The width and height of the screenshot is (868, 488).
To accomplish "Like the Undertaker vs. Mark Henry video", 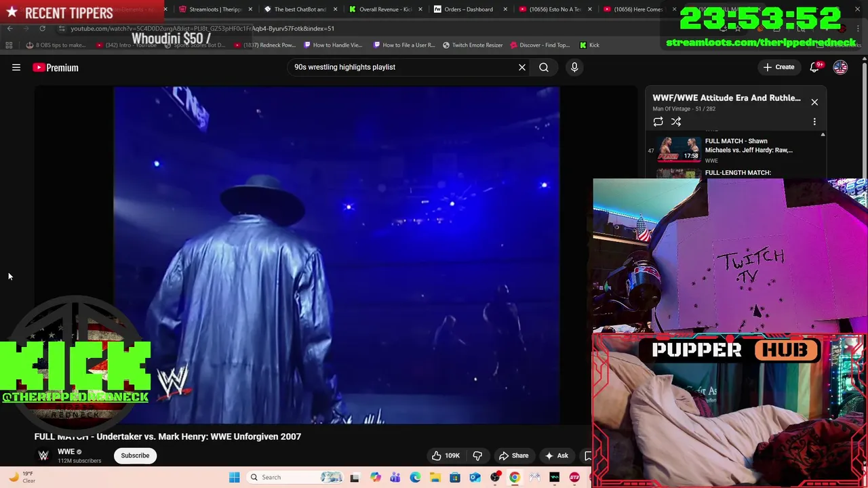I will click(x=446, y=455).
